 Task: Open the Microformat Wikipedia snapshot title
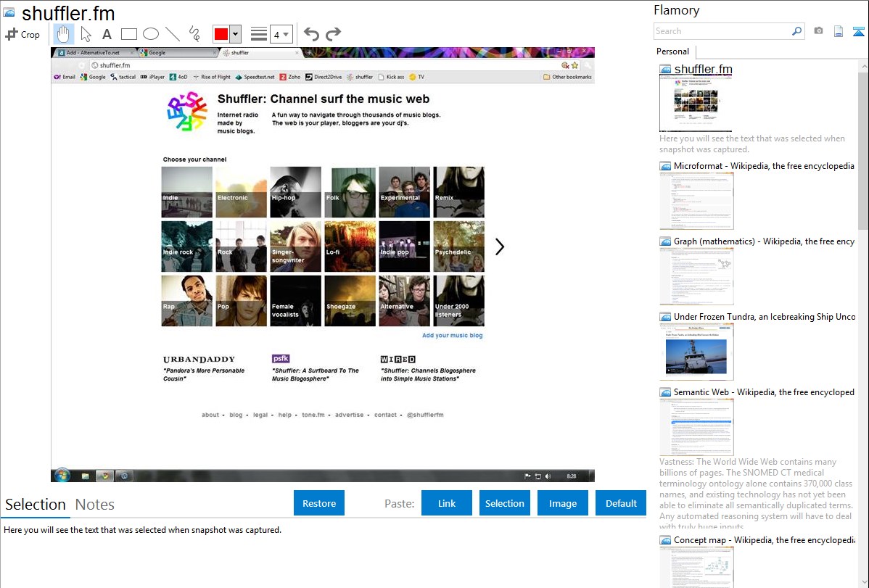[x=764, y=166]
